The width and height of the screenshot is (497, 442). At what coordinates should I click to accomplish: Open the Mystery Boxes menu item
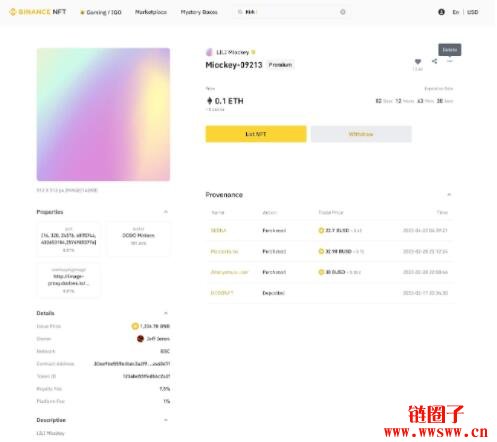click(199, 12)
